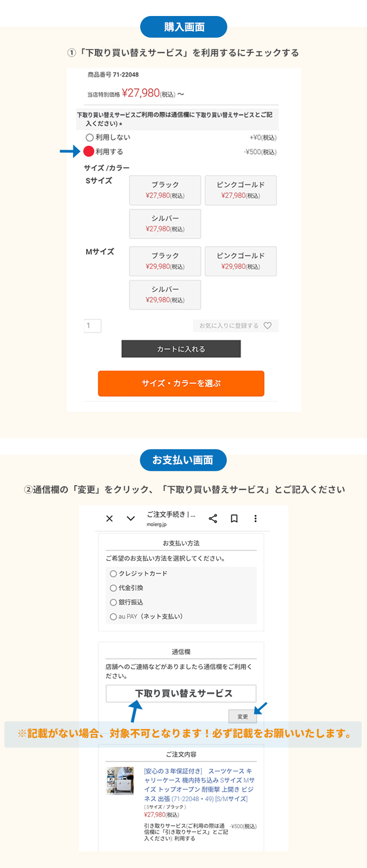Viewport: 367px width, 868px height.
Task: Expand the browser chevron down arrow
Action: [x=131, y=518]
